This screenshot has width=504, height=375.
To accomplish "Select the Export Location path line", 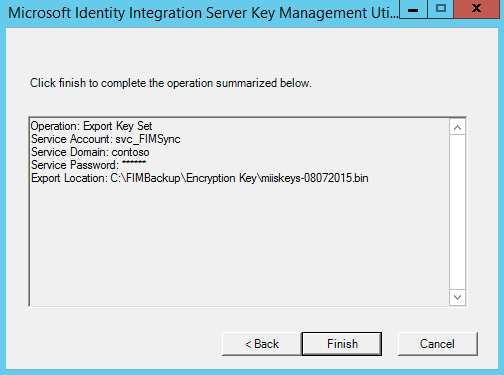I will [x=200, y=178].
